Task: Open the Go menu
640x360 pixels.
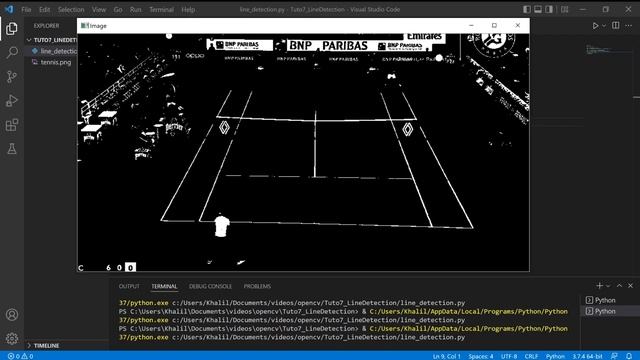Action: click(x=118, y=9)
